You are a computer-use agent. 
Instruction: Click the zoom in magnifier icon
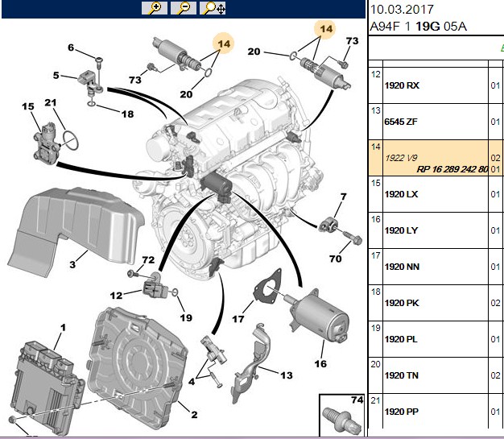(x=155, y=8)
